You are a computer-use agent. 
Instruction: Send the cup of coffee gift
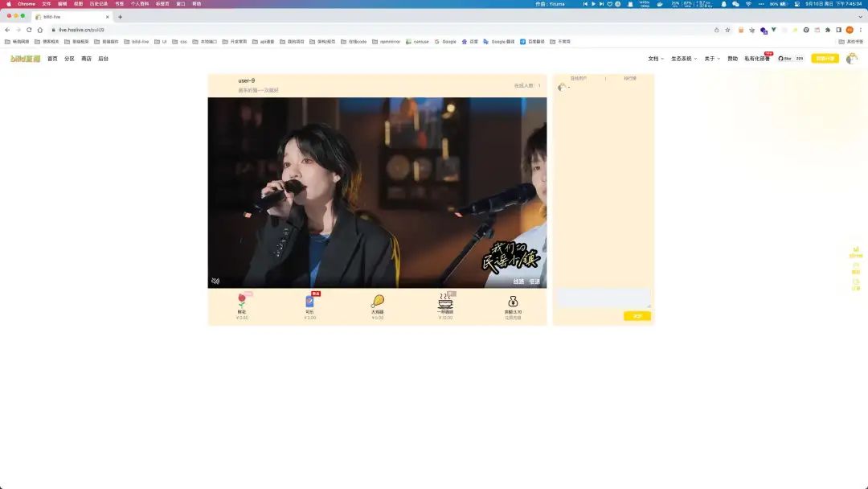pos(445,302)
